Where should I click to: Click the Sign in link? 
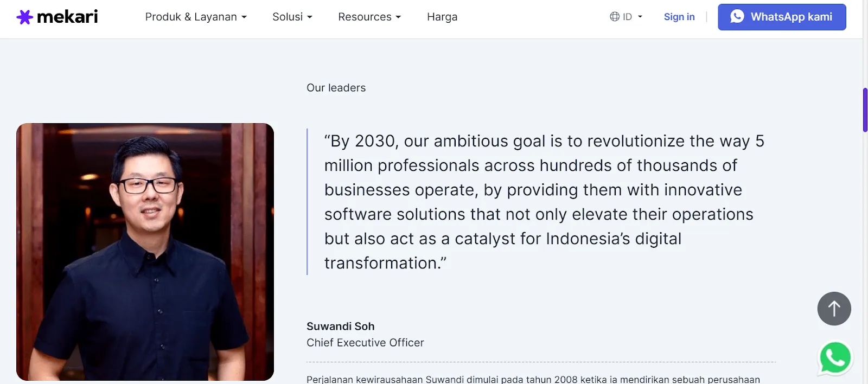pyautogui.click(x=679, y=17)
